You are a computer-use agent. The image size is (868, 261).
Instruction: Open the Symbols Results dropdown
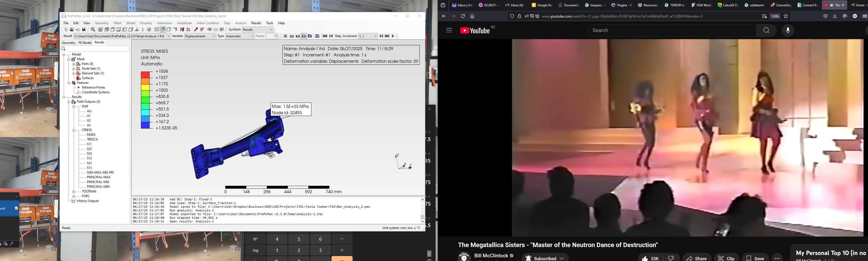click(x=258, y=30)
